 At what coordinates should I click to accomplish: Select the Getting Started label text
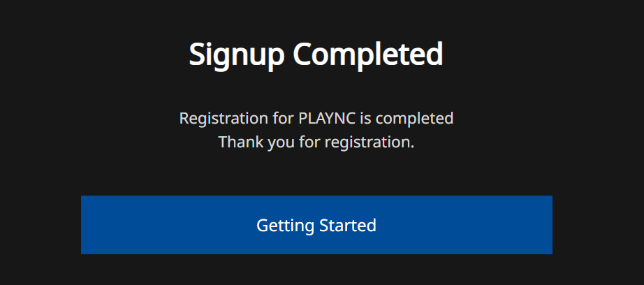pos(316,226)
